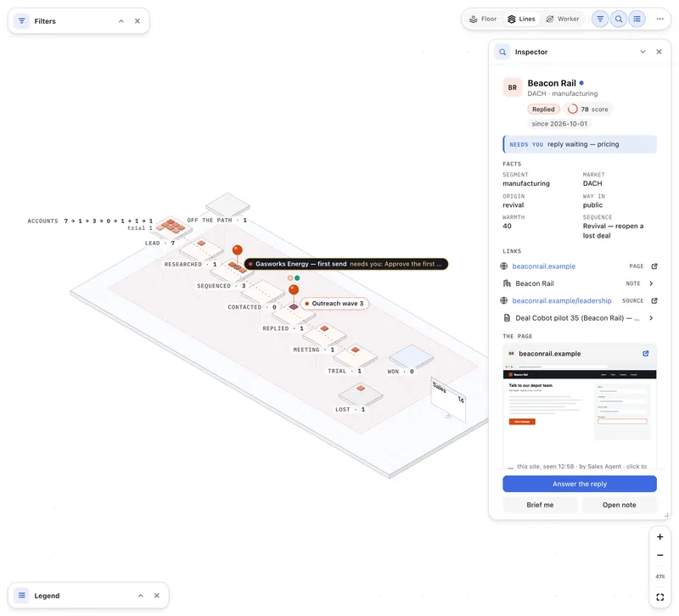This screenshot has width=679, height=616.
Task: Select the Lost stage tile
Action: tap(361, 395)
